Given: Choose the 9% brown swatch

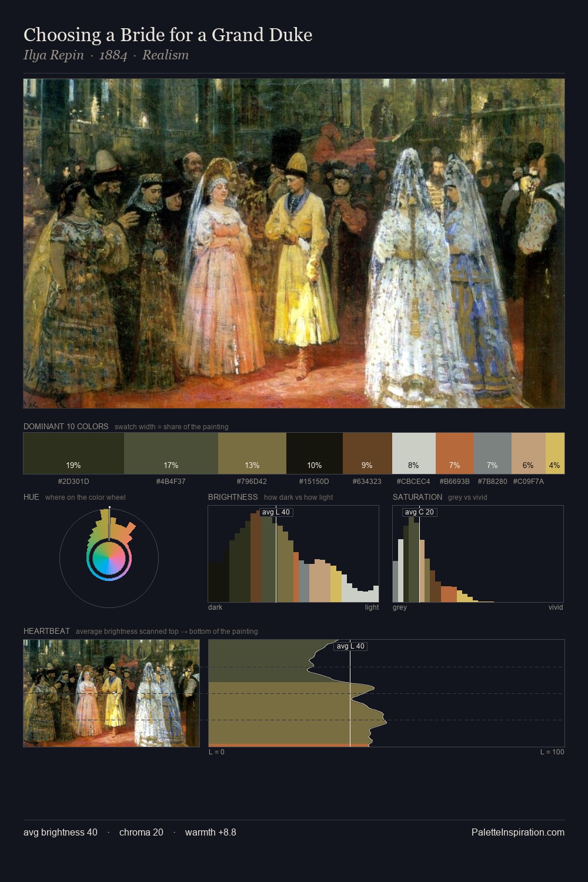Looking at the screenshot, I should coord(367,453).
